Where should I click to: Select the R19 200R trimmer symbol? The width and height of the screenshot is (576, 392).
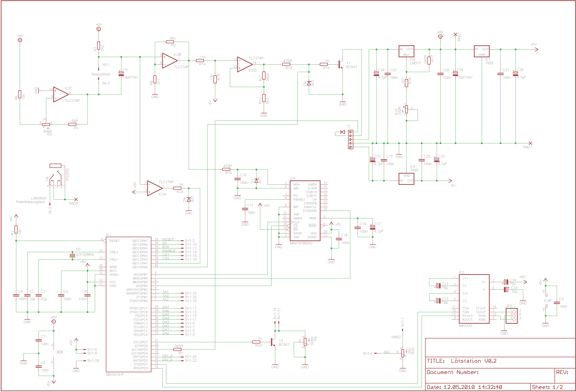click(x=406, y=109)
